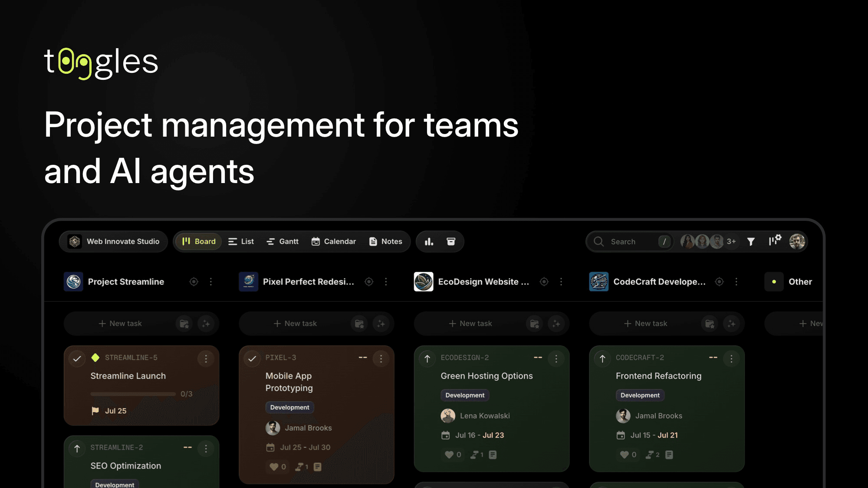Click the AI sparkle icon in EcoDesign Website

(556, 324)
